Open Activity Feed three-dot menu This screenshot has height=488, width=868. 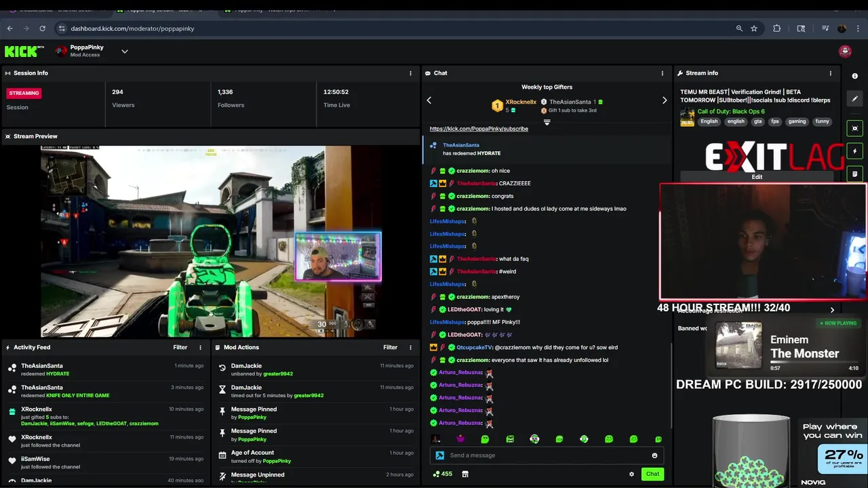pos(200,348)
